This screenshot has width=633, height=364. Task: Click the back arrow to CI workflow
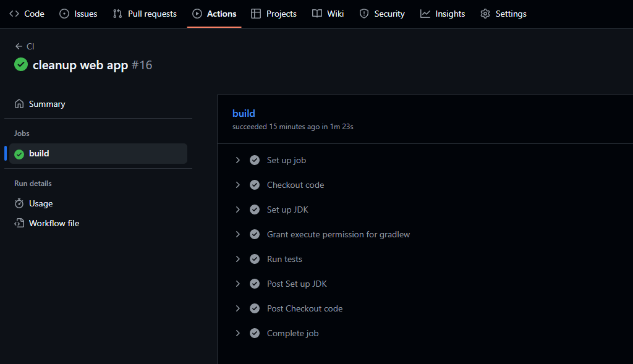[19, 46]
